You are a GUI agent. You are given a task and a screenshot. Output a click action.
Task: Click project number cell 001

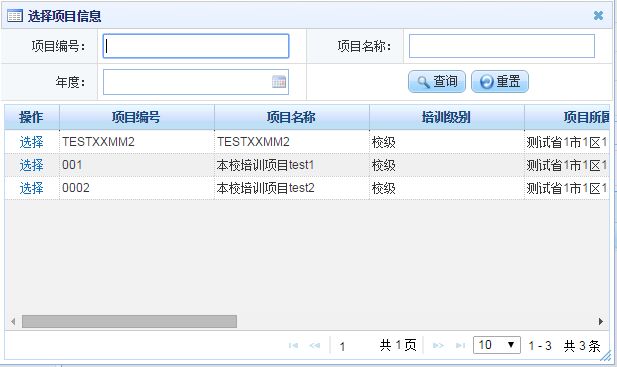pos(137,165)
